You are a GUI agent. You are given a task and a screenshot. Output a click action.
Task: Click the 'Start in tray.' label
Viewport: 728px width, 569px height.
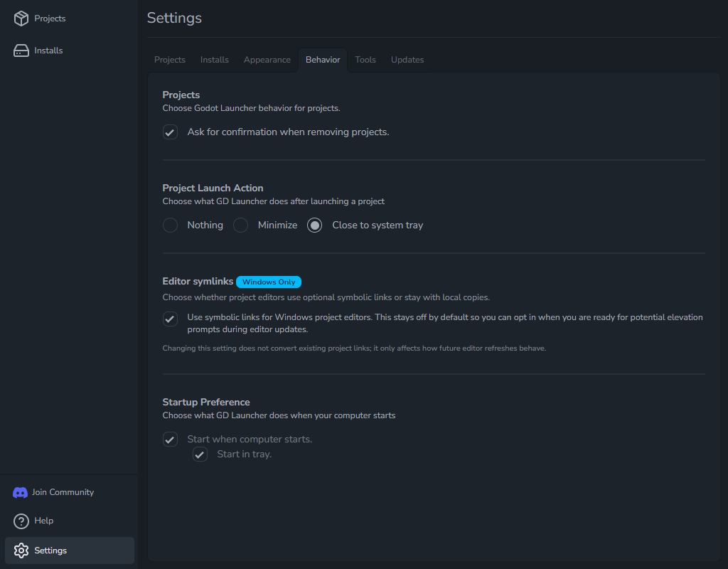pyautogui.click(x=245, y=454)
